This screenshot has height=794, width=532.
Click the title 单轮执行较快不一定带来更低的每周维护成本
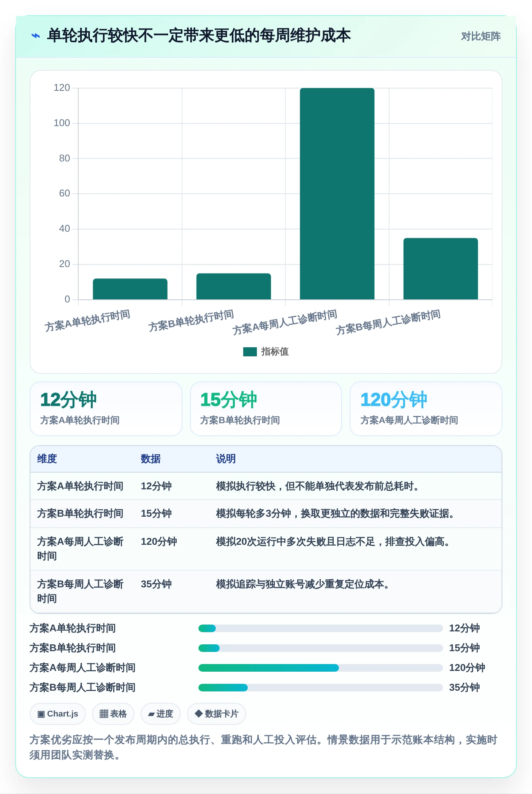coord(199,36)
